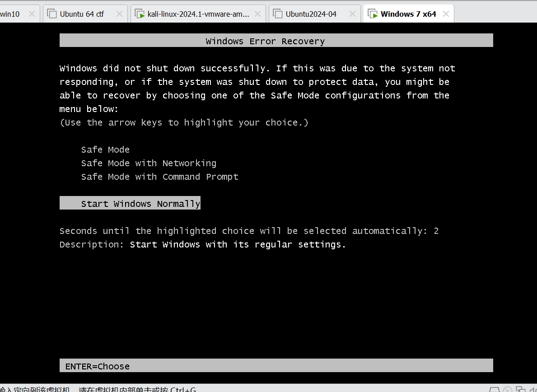Close the Ubuntu 64 ctf tab
This screenshot has width=537, height=392.
(x=120, y=14)
